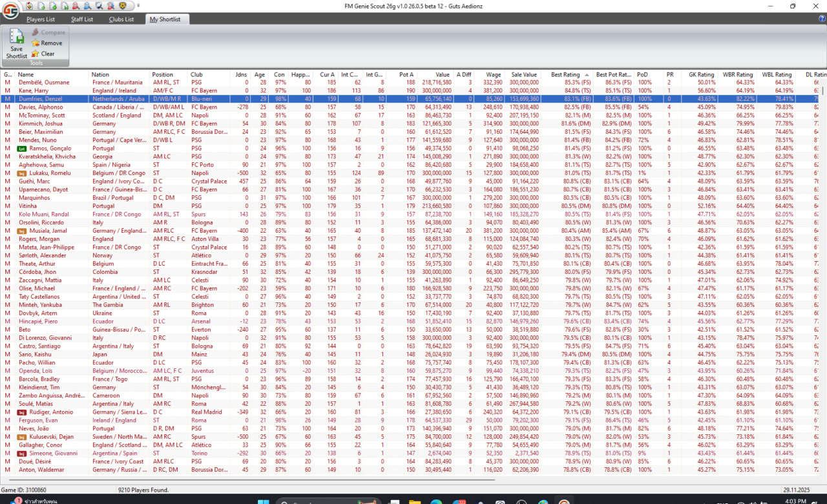This screenshot has width=827, height=504.
Task: Open the Clubs List tab
Action: tap(121, 19)
